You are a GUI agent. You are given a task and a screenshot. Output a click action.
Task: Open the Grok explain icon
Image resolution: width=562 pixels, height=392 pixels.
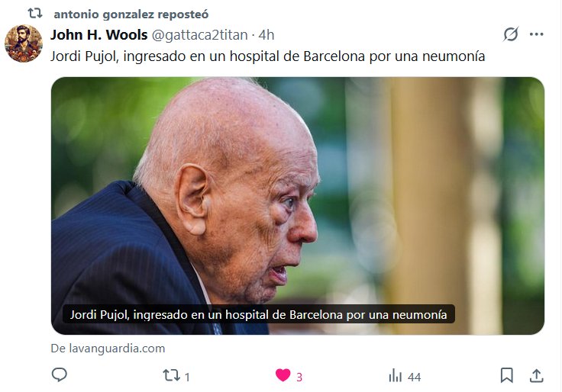coord(510,34)
